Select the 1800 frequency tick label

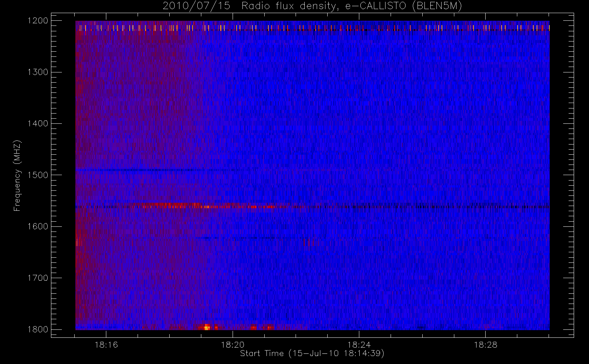click(38, 329)
